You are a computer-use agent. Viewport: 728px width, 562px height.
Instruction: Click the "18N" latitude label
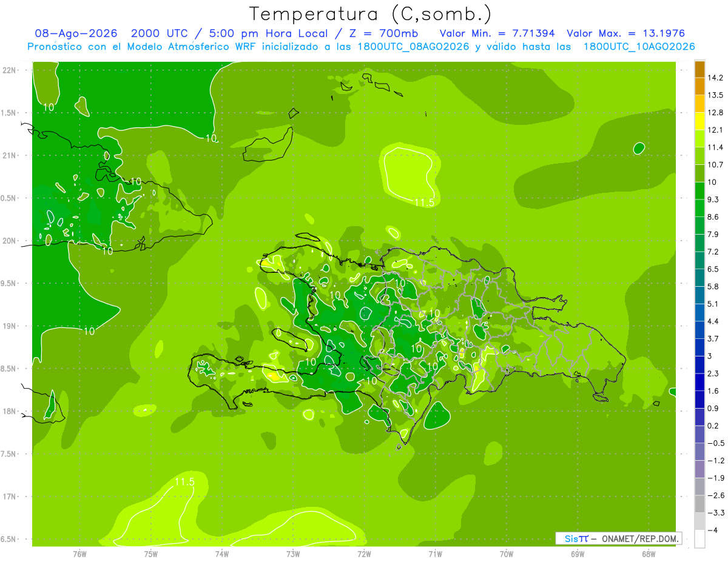click(x=9, y=411)
